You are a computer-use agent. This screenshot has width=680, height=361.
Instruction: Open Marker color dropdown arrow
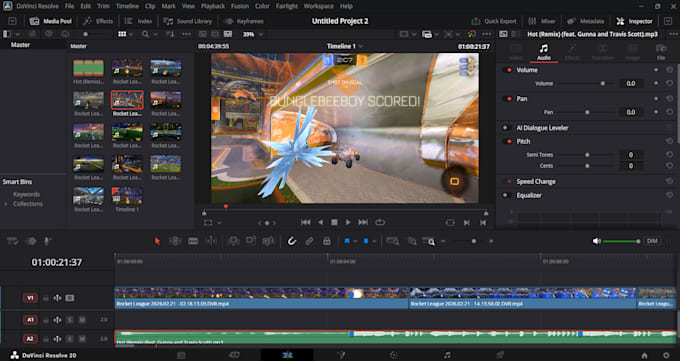pos(373,241)
